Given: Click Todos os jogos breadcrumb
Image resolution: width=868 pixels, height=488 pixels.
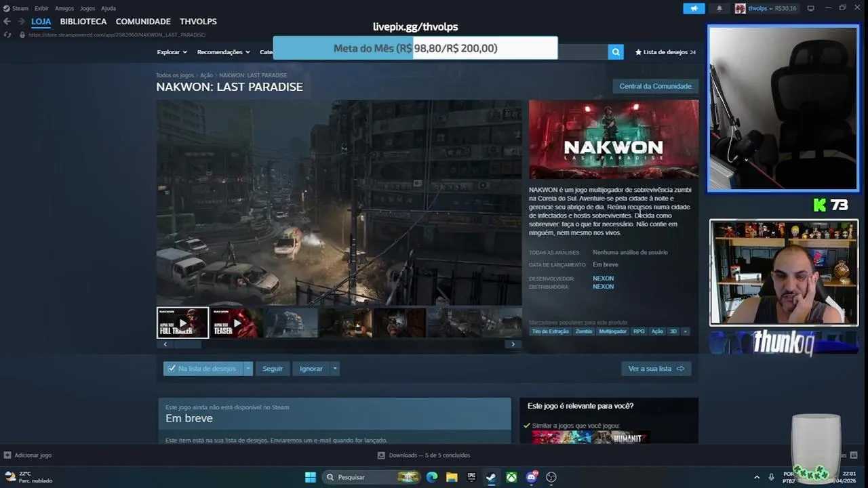Looking at the screenshot, I should 175,75.
